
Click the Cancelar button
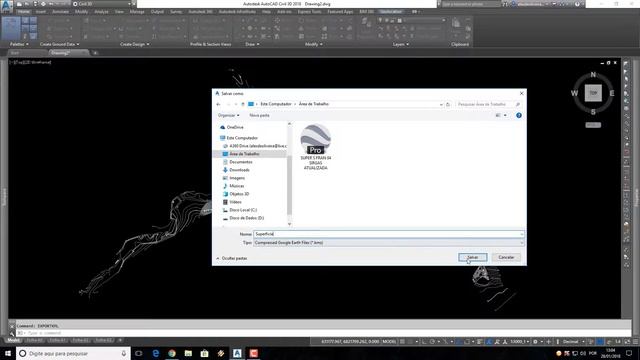506,257
